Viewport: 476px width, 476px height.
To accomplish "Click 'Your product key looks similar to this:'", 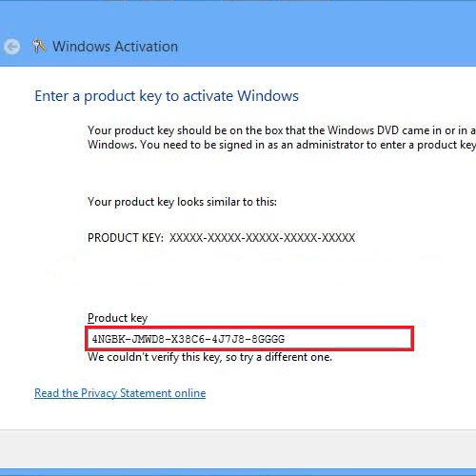I will tap(182, 202).
